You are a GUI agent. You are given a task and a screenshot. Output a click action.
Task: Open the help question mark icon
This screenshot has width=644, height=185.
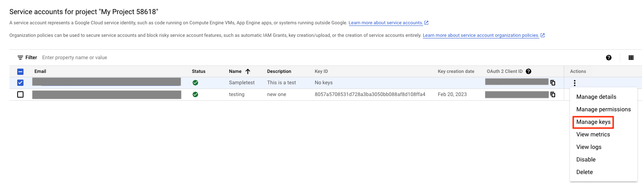608,58
